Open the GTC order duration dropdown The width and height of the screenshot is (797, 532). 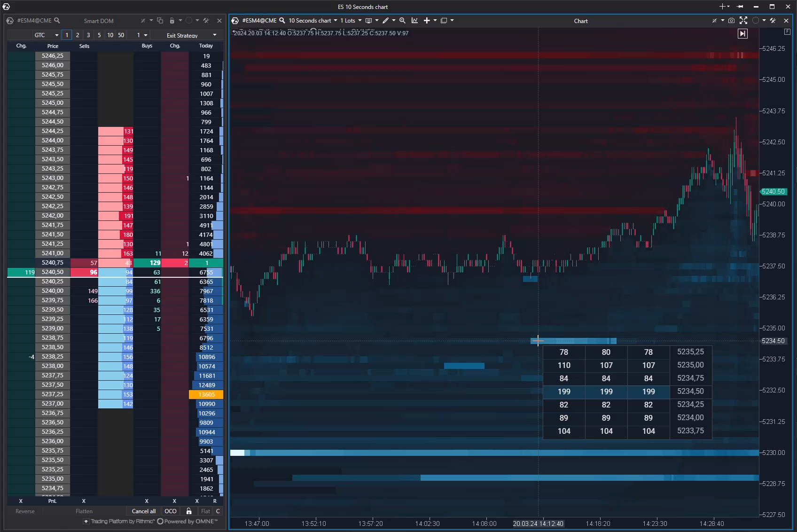pos(46,35)
